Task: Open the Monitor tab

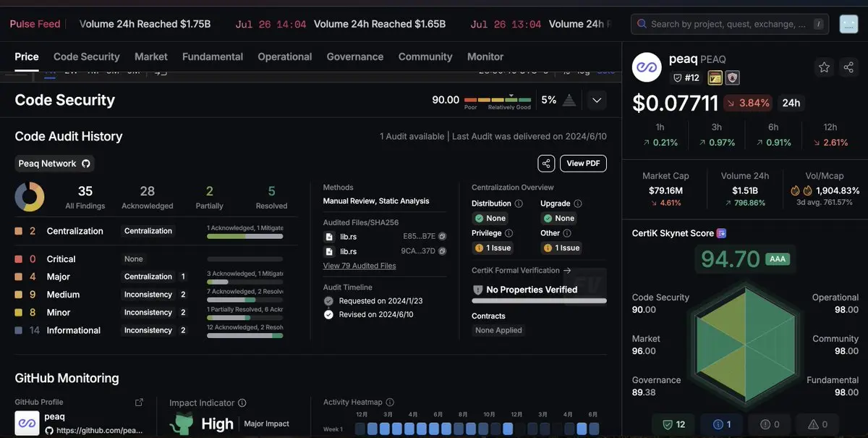Action: [485, 56]
